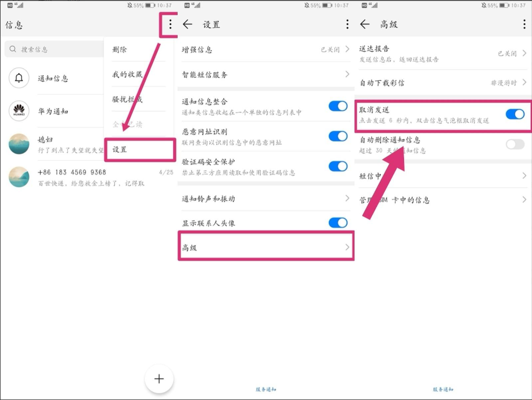
Task: Tap the plus button to compose new message
Action: click(x=159, y=379)
